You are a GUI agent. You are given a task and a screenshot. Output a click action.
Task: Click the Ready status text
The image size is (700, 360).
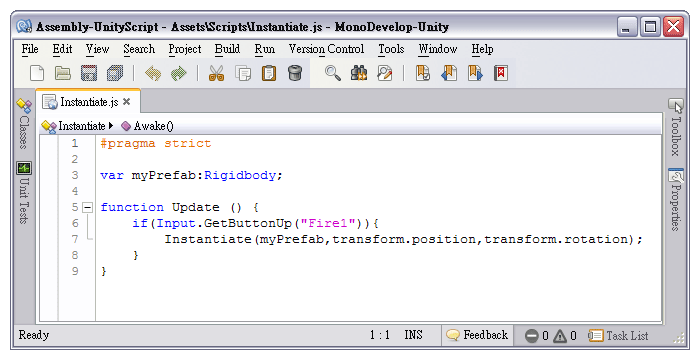click(34, 335)
